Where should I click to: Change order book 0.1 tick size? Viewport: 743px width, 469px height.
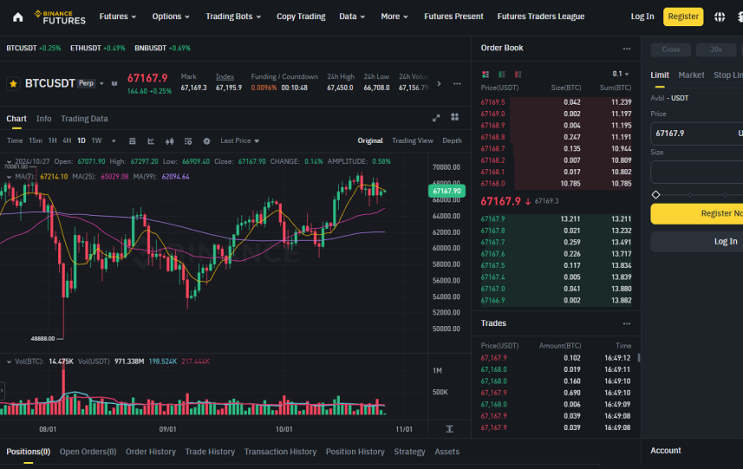coord(620,74)
